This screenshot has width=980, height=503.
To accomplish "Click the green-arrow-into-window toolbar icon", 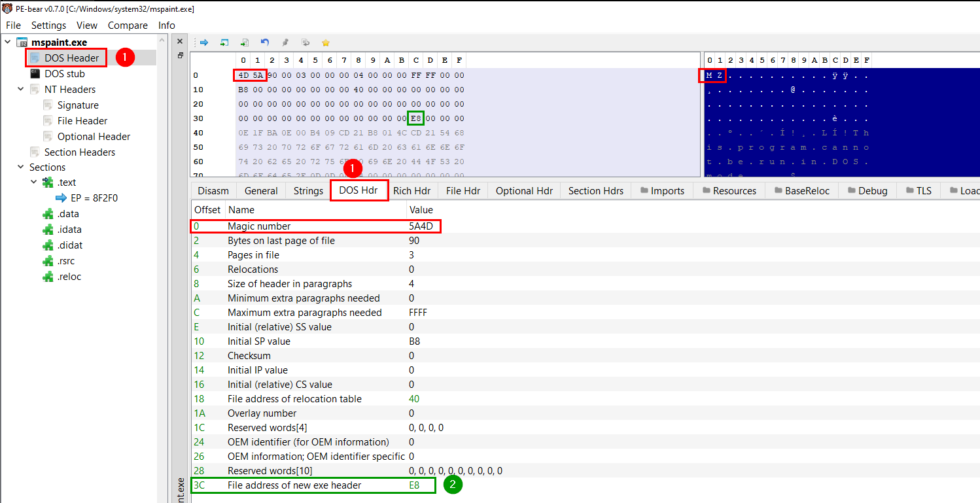I will tap(224, 43).
